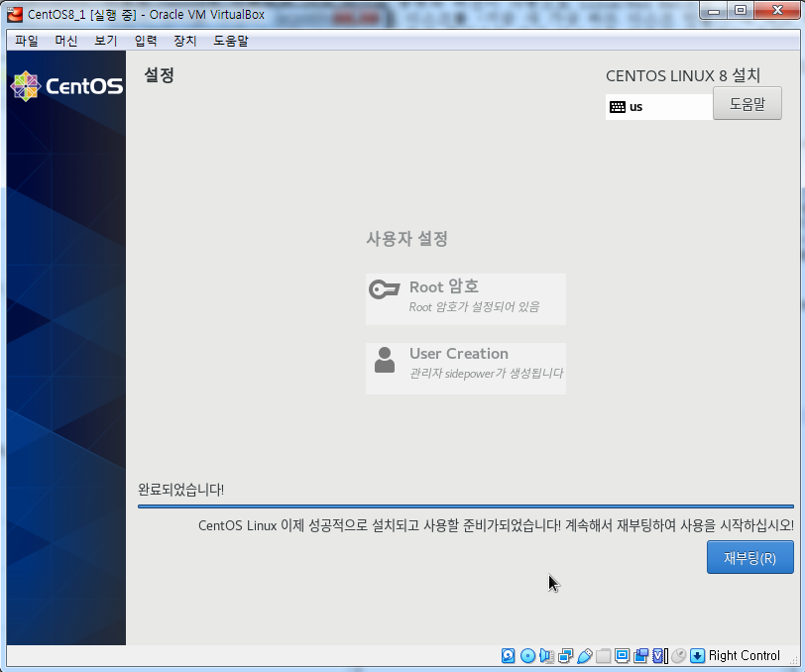Open the 파일 menu
805x672 pixels.
tap(26, 41)
